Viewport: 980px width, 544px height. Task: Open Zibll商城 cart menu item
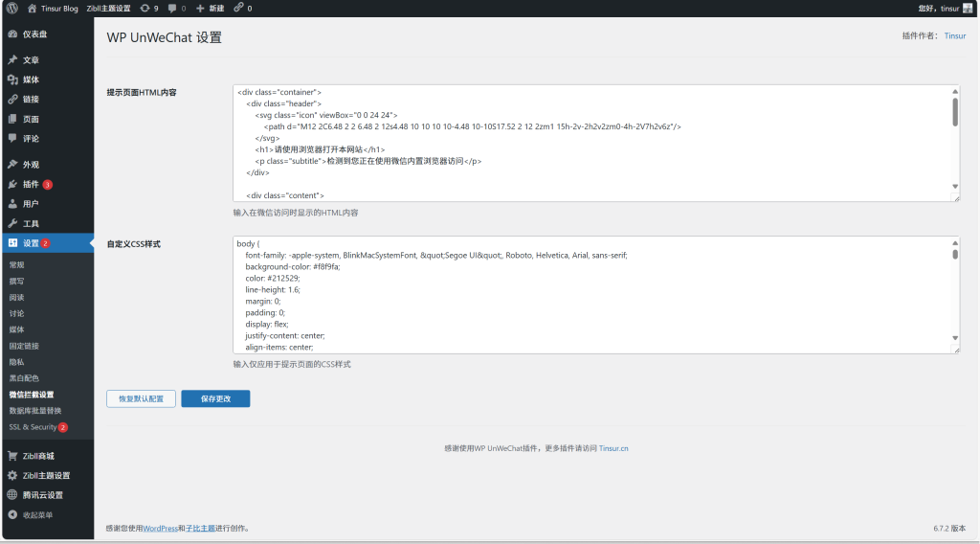coord(38,456)
